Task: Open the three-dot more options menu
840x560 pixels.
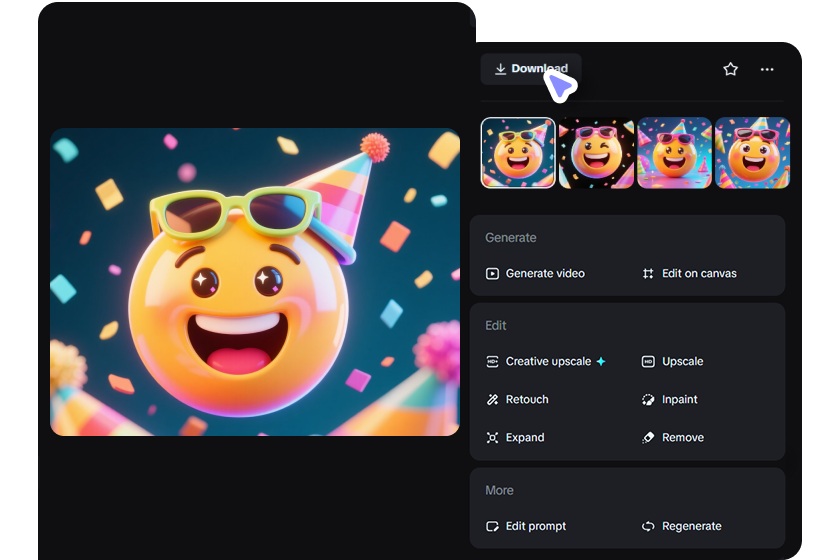Action: click(767, 69)
